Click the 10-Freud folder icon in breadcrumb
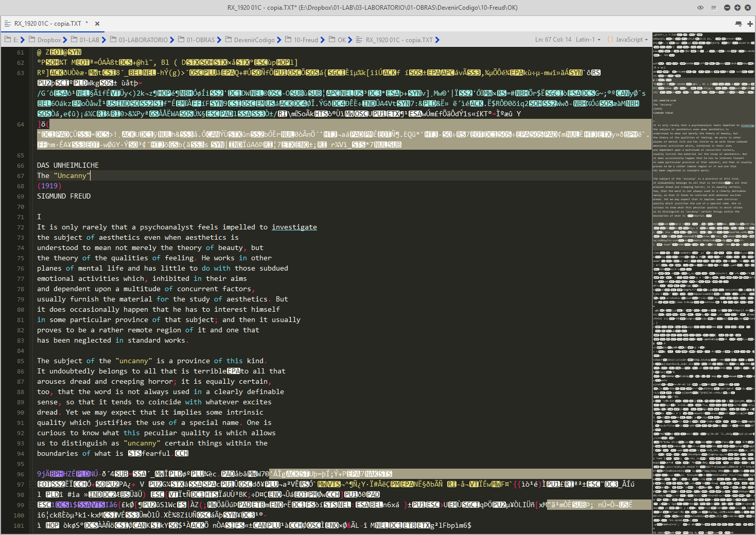The image size is (756, 535). [x=288, y=40]
